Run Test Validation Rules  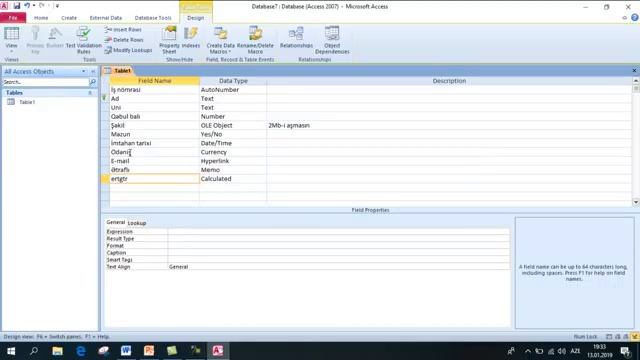(x=84, y=40)
